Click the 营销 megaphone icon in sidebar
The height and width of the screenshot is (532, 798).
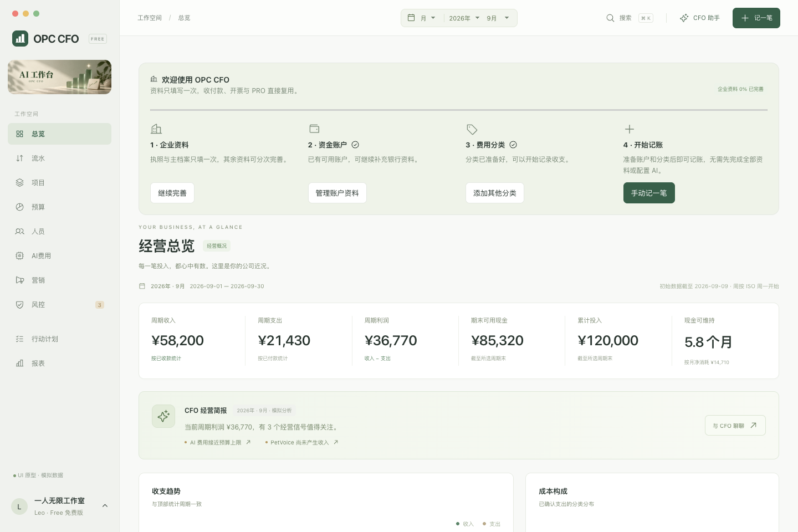tap(20, 280)
